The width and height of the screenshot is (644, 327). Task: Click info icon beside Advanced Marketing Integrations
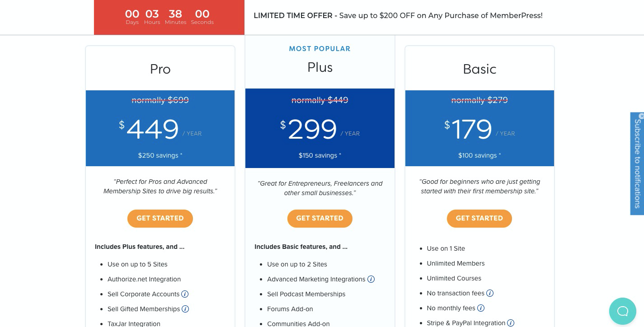tap(371, 279)
